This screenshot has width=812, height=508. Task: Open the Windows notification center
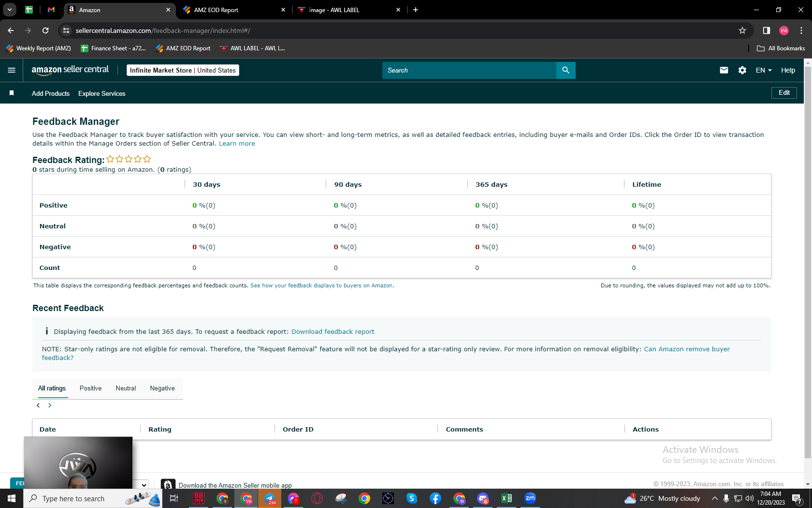[x=797, y=498]
